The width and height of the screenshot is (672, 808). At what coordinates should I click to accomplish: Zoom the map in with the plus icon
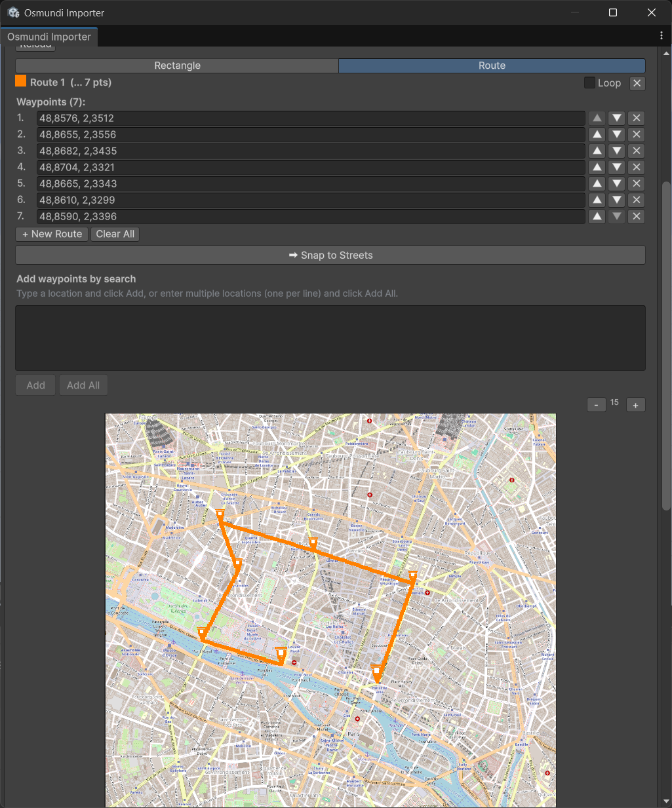(635, 404)
